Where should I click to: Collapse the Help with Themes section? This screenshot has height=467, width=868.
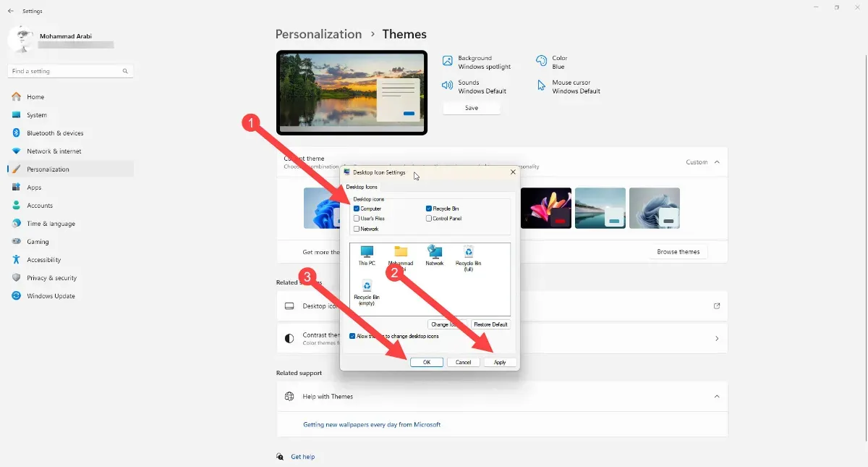click(717, 396)
